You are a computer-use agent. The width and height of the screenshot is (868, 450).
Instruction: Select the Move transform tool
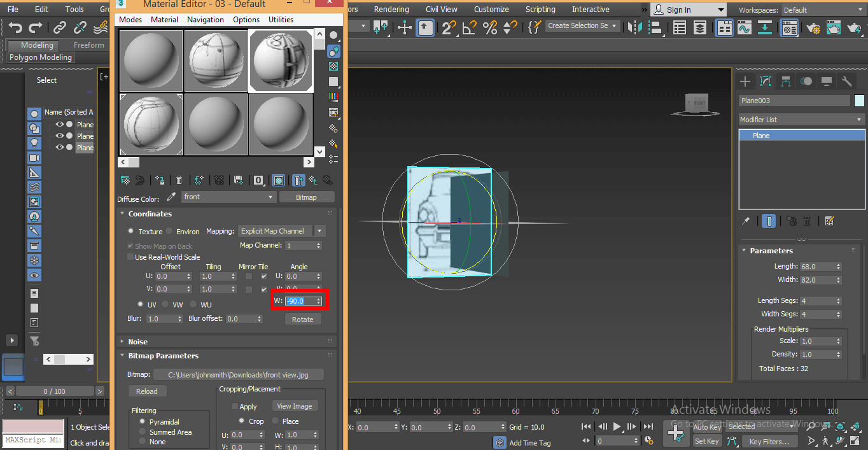pyautogui.click(x=405, y=27)
